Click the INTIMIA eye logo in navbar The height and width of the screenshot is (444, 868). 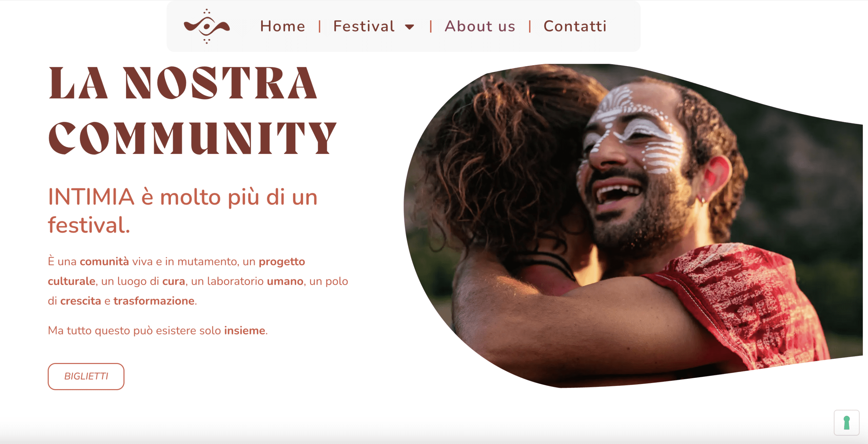(207, 26)
